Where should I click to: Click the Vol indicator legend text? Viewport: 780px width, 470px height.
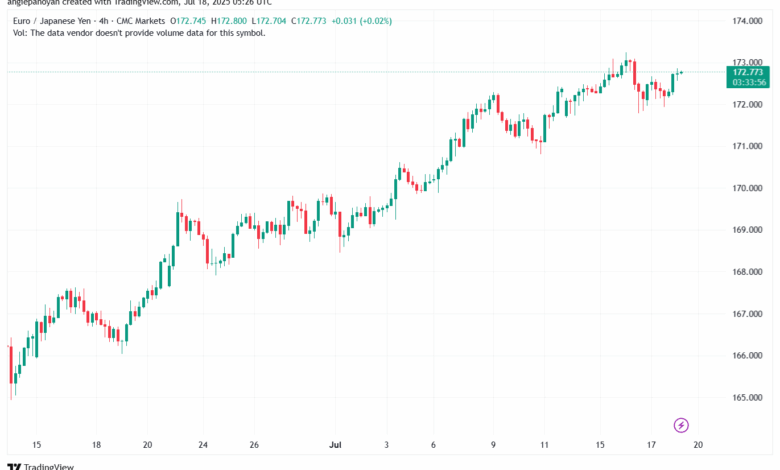pos(139,33)
